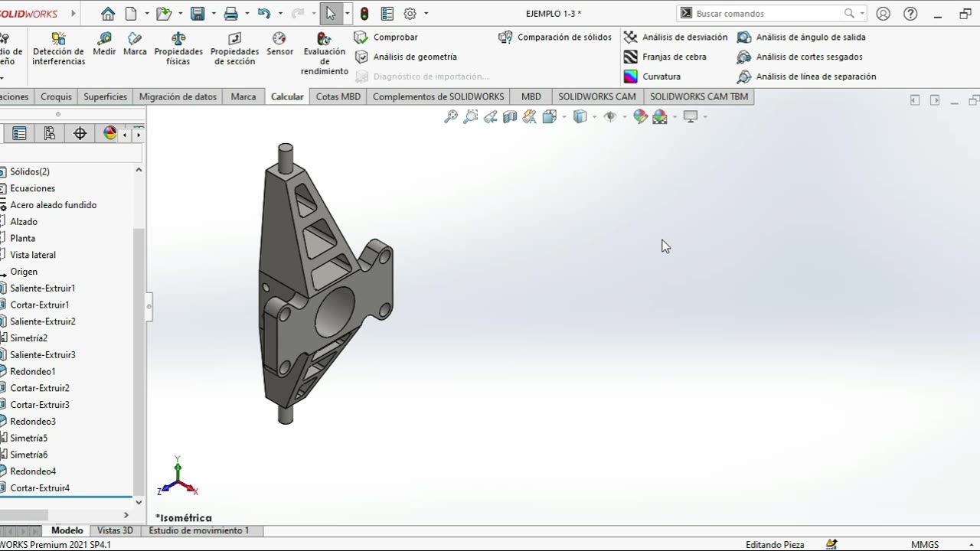Expand the SOLIDWORKS menu arrow beside the logo
The image size is (980, 551).
(74, 14)
